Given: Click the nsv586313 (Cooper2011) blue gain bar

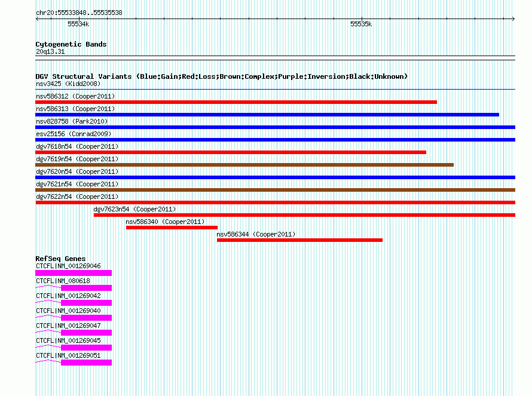Looking at the screenshot, I should click(267, 115).
